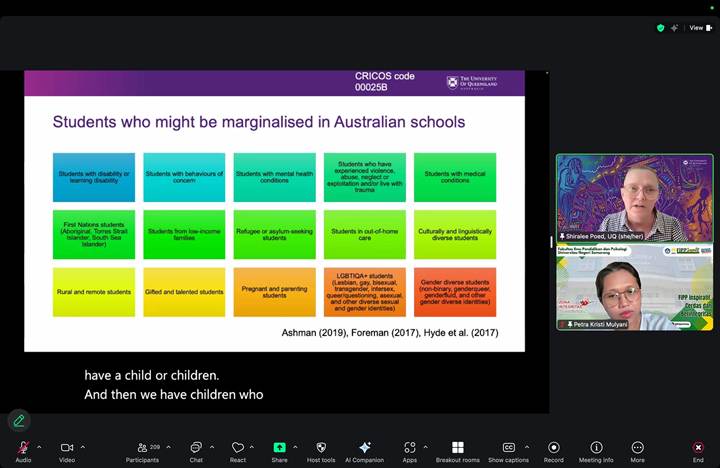Start recording with the Record button
This screenshot has height=468, width=720.
point(553,448)
